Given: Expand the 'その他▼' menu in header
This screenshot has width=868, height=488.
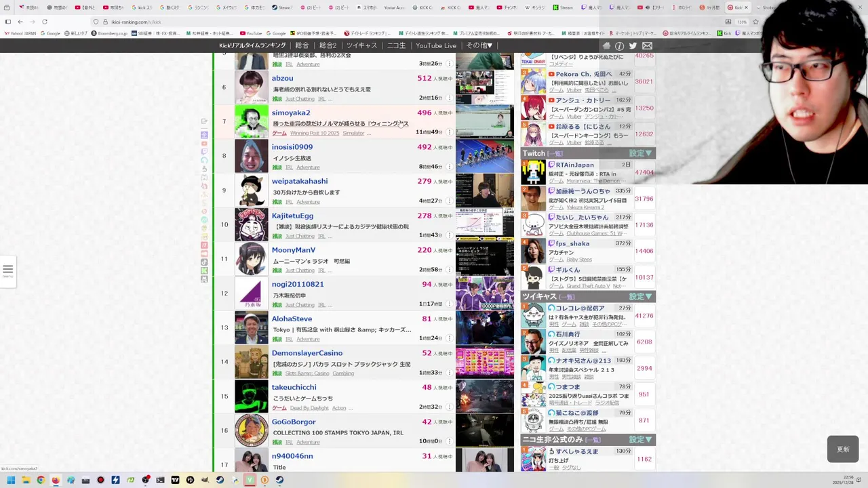Looking at the screenshot, I should click(479, 45).
